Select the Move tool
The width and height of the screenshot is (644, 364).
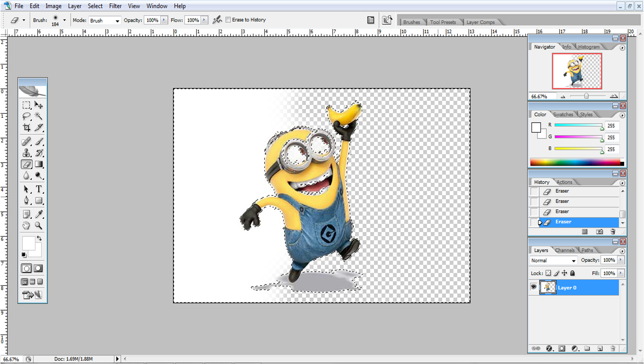point(39,105)
